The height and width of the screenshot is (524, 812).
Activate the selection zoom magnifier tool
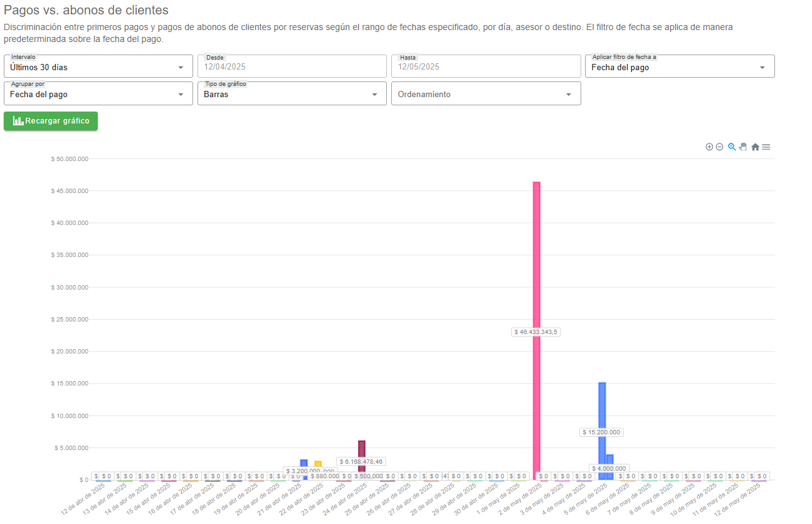732,147
